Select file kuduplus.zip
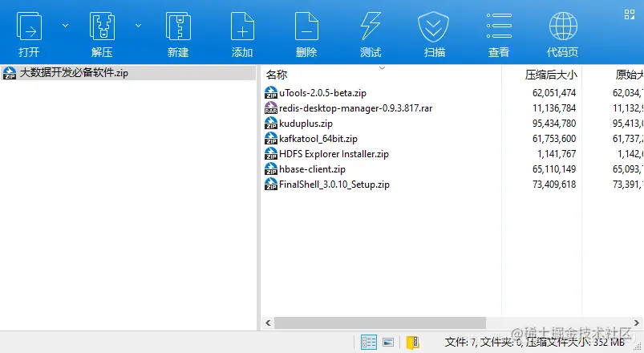 pos(306,124)
